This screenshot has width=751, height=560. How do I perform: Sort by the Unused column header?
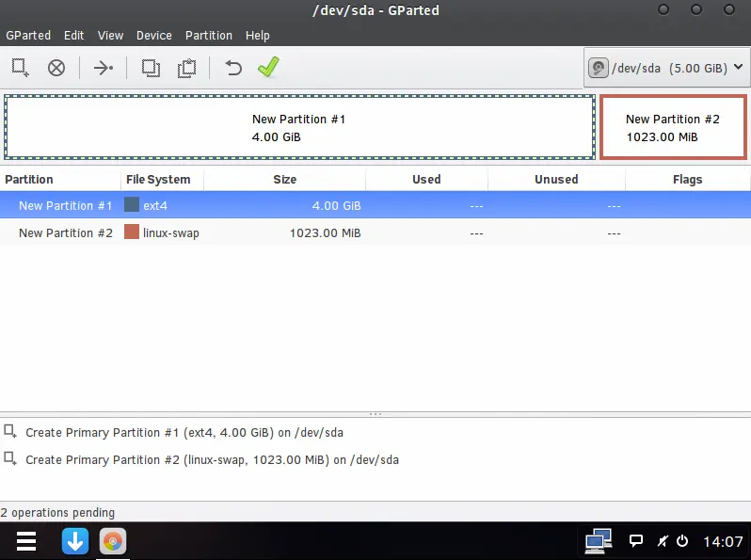pos(556,180)
